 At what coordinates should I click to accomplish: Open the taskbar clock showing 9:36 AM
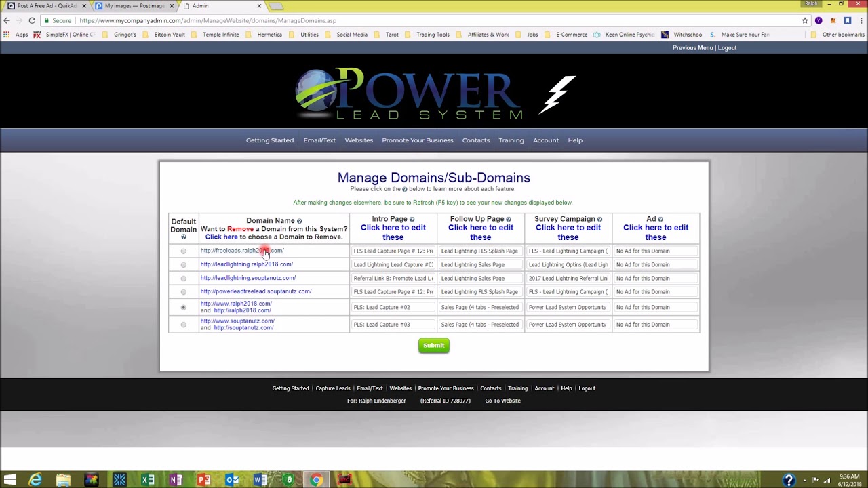[849, 480]
